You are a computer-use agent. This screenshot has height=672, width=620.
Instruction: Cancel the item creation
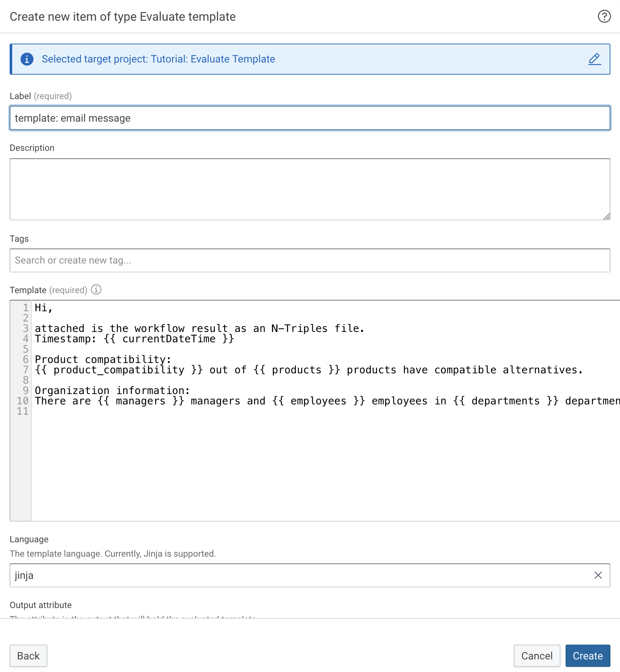537,656
